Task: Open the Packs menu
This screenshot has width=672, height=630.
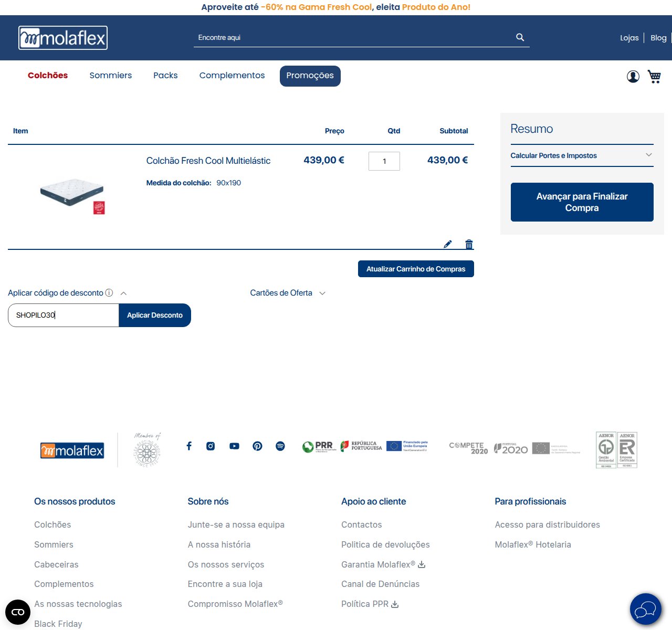Action: 165,76
